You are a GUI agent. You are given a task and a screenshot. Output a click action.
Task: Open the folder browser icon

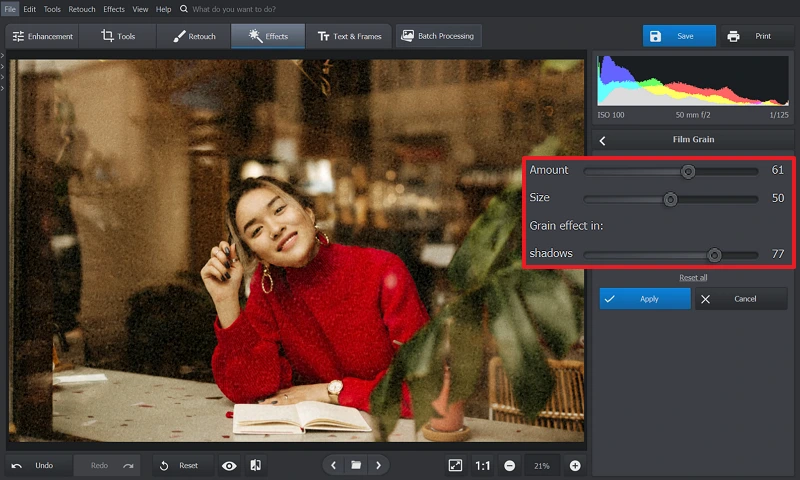click(x=356, y=465)
